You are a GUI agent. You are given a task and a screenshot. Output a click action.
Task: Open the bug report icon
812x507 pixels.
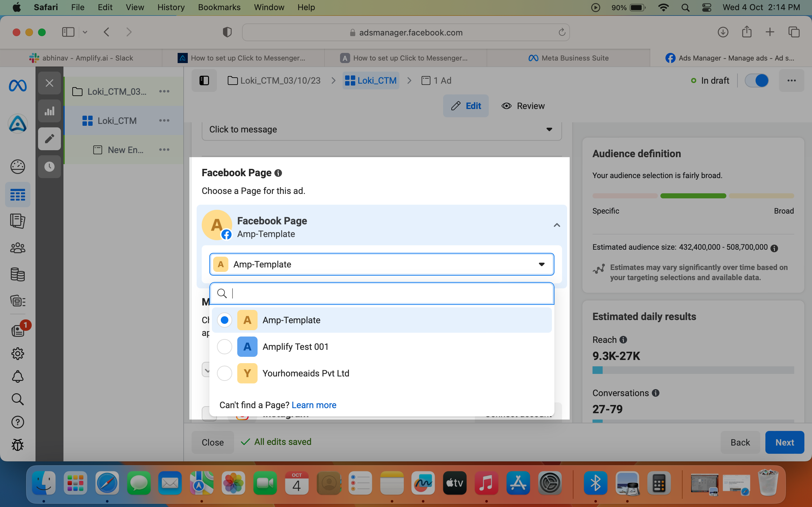click(18, 445)
